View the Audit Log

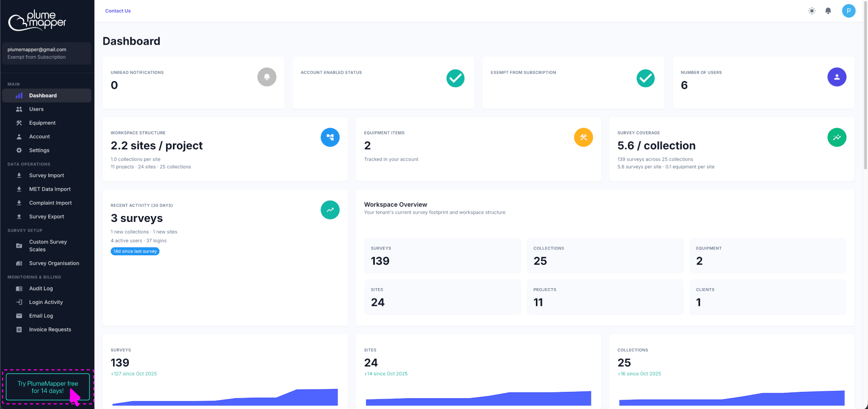coord(47,289)
